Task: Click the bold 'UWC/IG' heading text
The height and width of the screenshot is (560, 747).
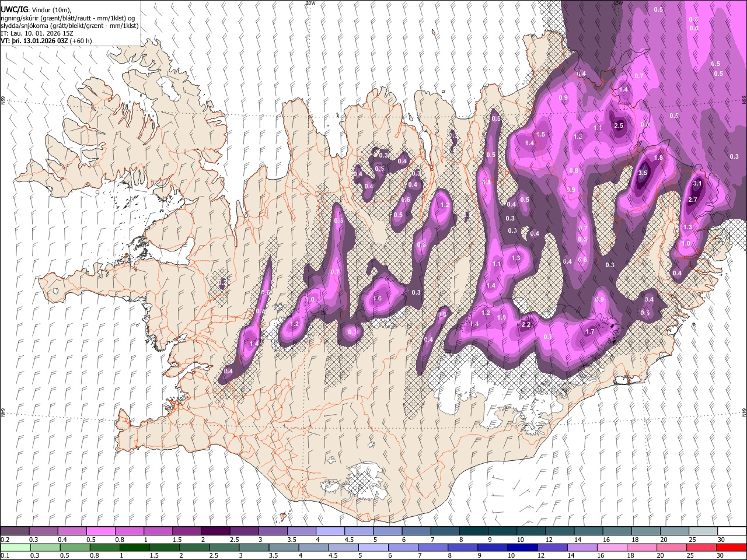Action: (x=14, y=9)
